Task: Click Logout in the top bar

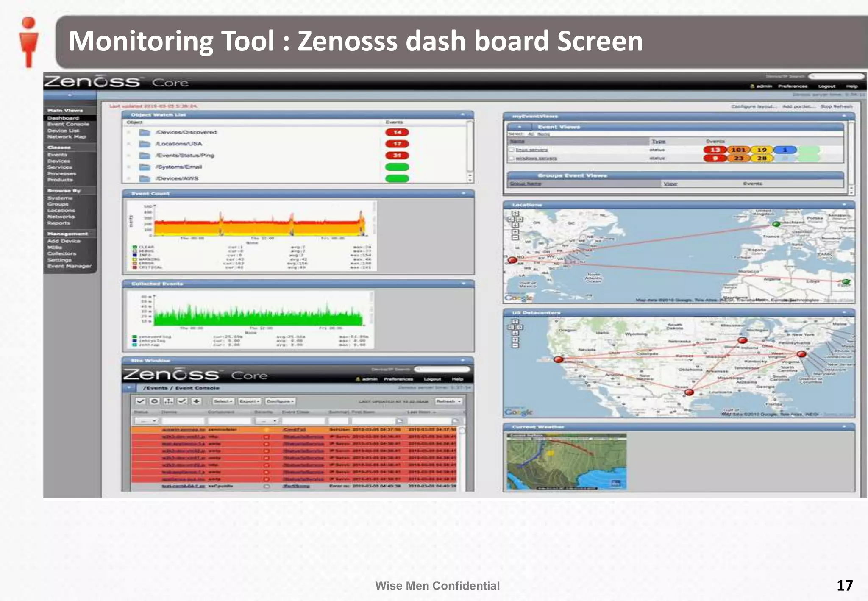Action: (826, 86)
